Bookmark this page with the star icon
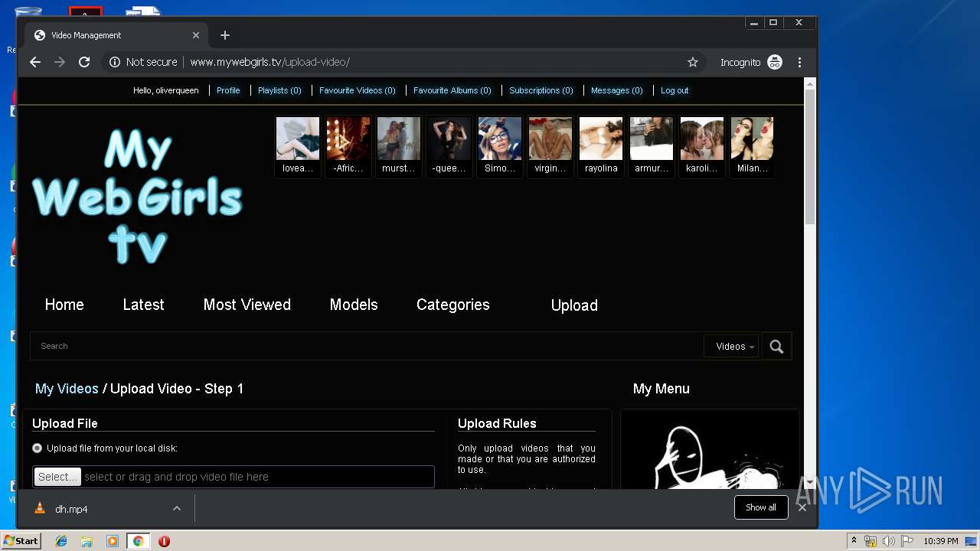 click(x=693, y=62)
